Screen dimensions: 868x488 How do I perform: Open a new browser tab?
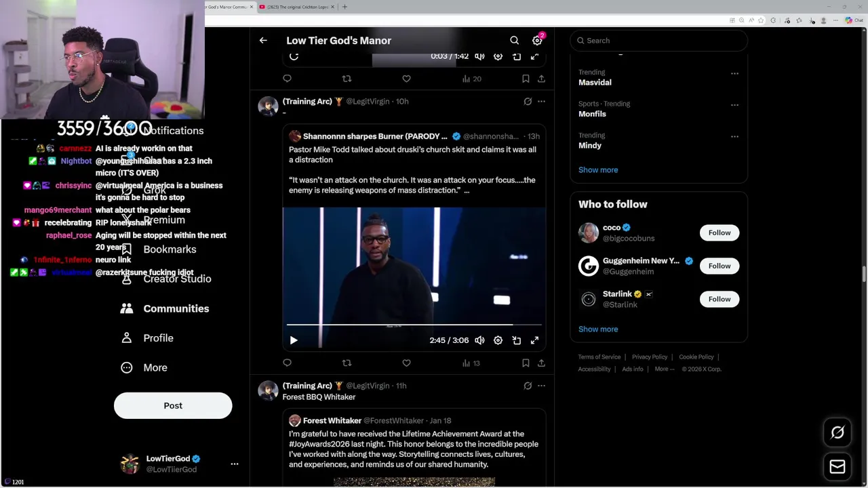point(344,7)
